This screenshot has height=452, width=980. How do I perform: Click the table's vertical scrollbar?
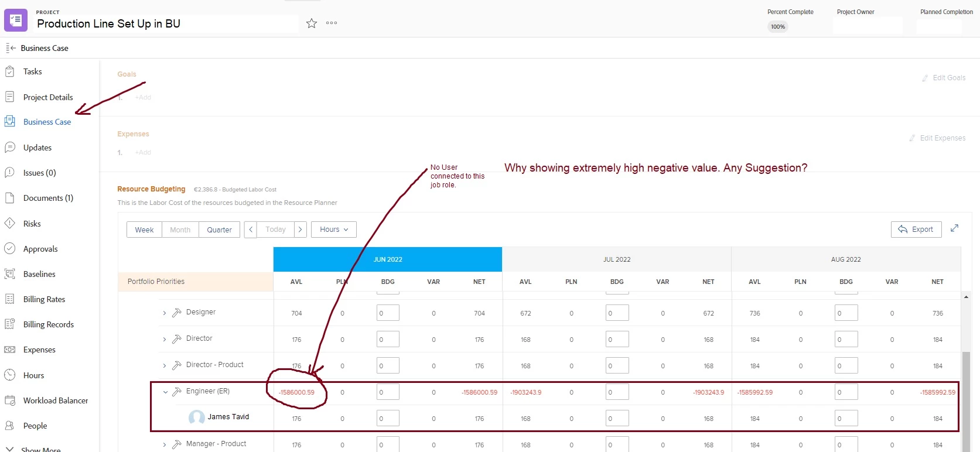966,401
